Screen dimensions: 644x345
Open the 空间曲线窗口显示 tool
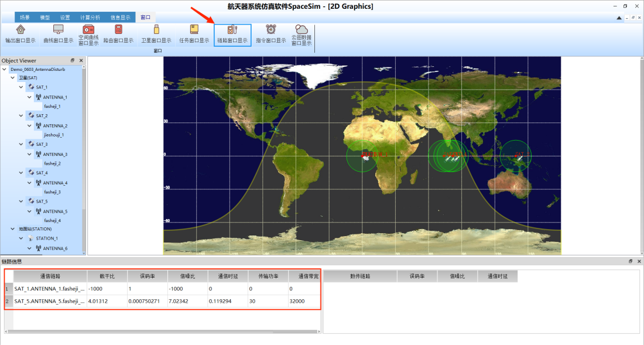pyautogui.click(x=88, y=35)
